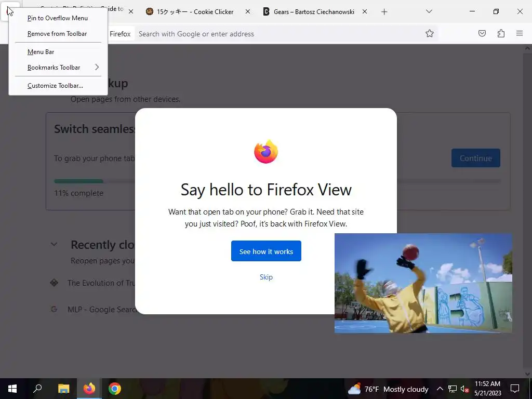Click the Firefox taskbar icon
Image resolution: width=532 pixels, height=399 pixels.
89,389
